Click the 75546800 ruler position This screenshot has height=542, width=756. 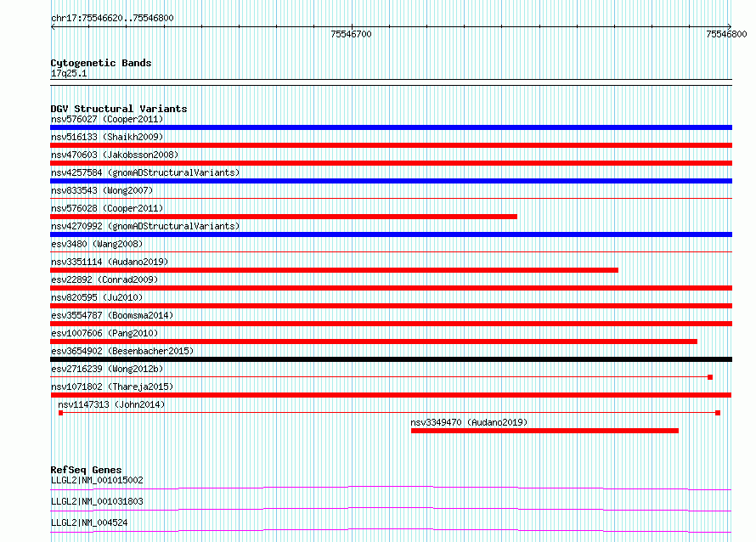[x=726, y=34]
